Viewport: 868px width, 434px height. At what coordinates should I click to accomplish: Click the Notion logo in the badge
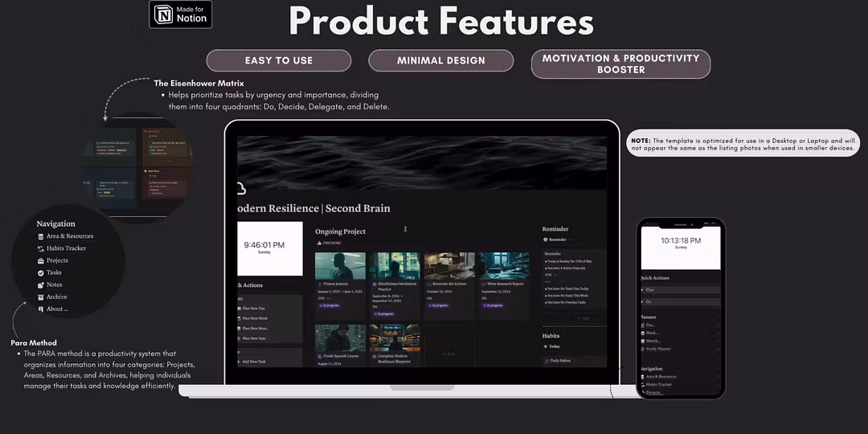163,15
